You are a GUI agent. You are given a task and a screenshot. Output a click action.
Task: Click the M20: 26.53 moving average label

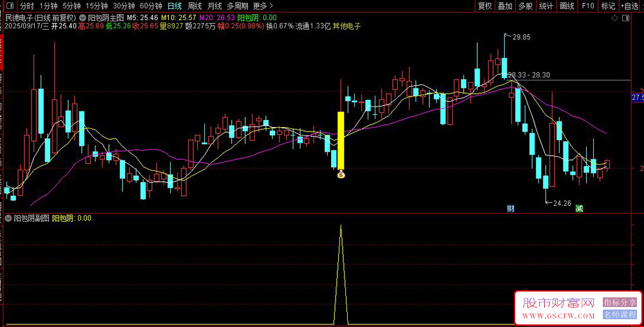tap(217, 18)
